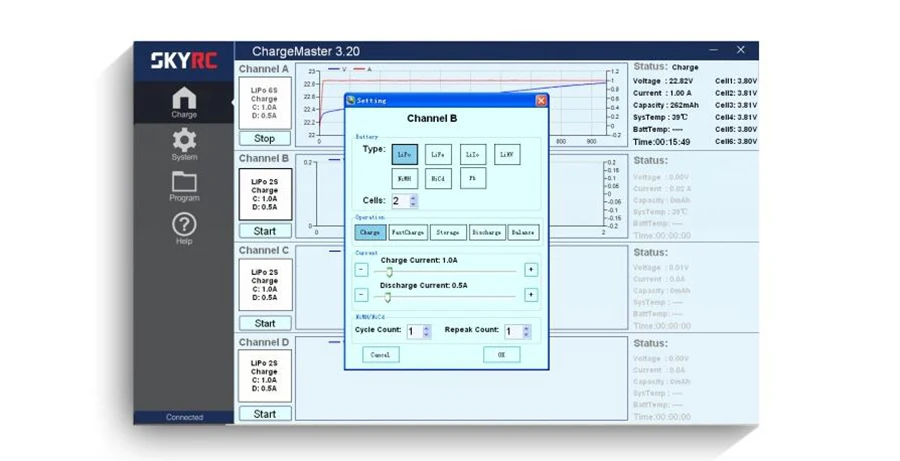This screenshot has width=900, height=461.
Task: Increase charge current with plus button
Action: 531,269
